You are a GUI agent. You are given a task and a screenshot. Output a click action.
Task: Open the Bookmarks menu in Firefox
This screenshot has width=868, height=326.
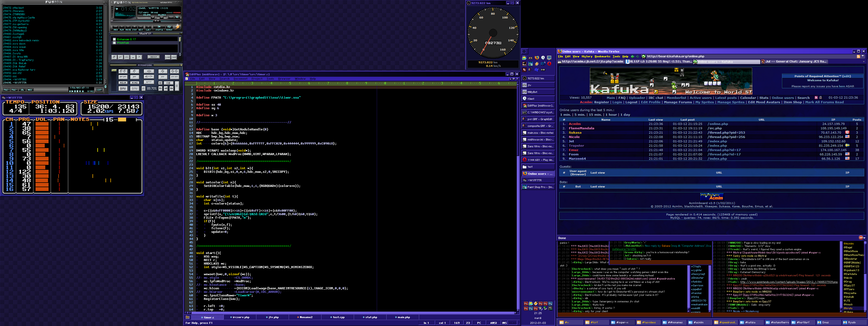click(x=602, y=57)
